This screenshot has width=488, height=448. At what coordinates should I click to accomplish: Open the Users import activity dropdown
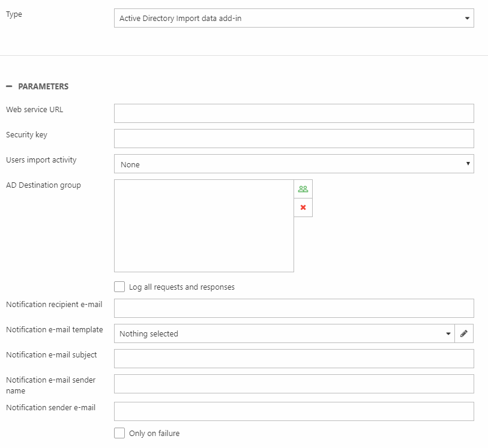pyautogui.click(x=294, y=164)
